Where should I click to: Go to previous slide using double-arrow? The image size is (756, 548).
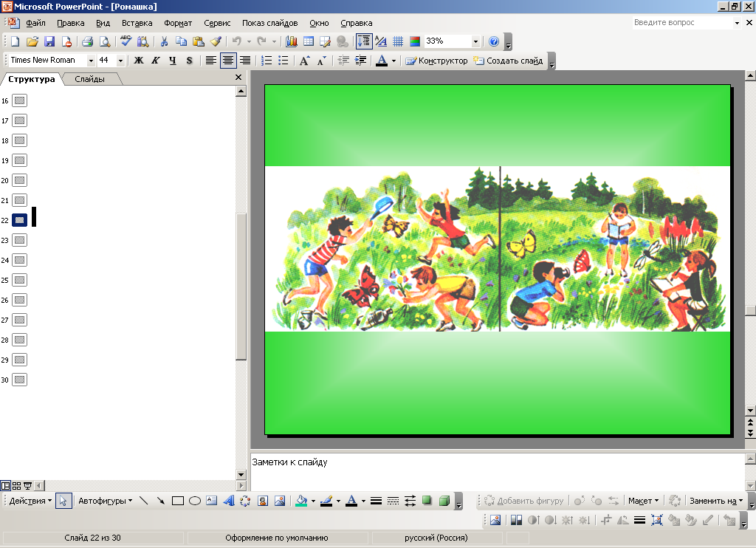[750, 423]
